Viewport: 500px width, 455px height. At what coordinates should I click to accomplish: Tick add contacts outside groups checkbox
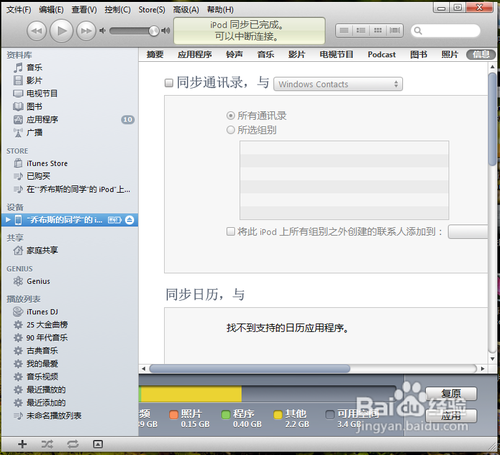230,231
